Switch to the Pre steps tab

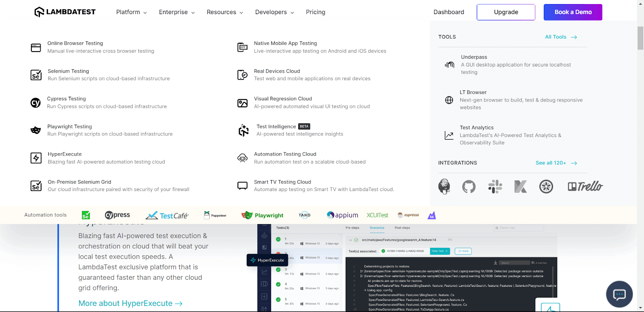tap(352, 228)
